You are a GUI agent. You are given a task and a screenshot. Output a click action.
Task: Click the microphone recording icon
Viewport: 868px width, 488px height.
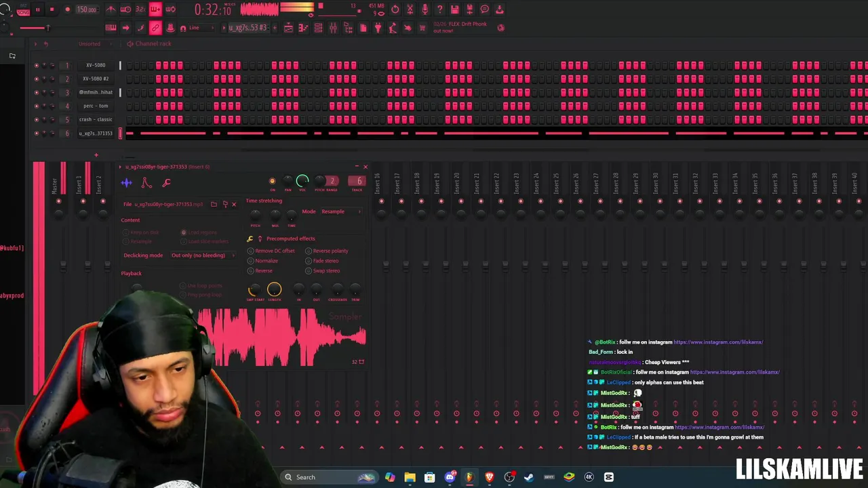point(425,9)
